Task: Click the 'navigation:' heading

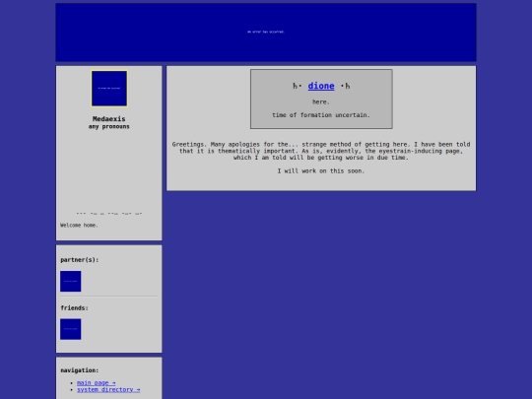Action: tap(80, 370)
